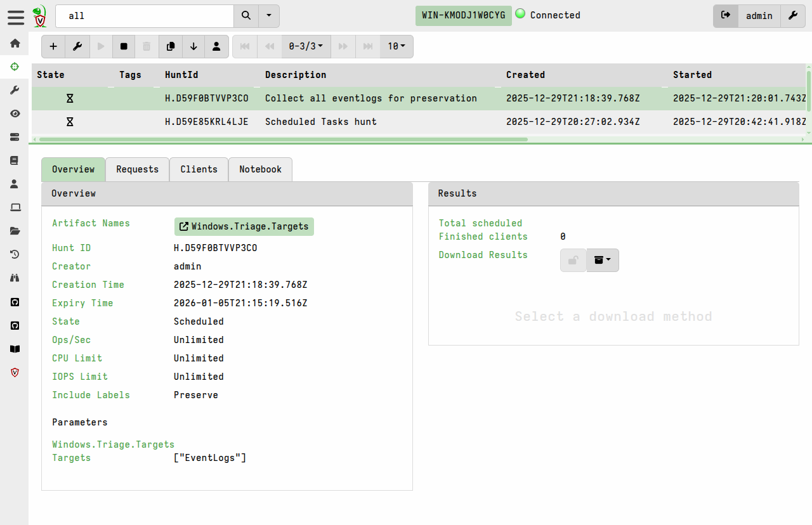
Task: Toggle the hamburger menu to expand sidebar
Action: (16, 16)
